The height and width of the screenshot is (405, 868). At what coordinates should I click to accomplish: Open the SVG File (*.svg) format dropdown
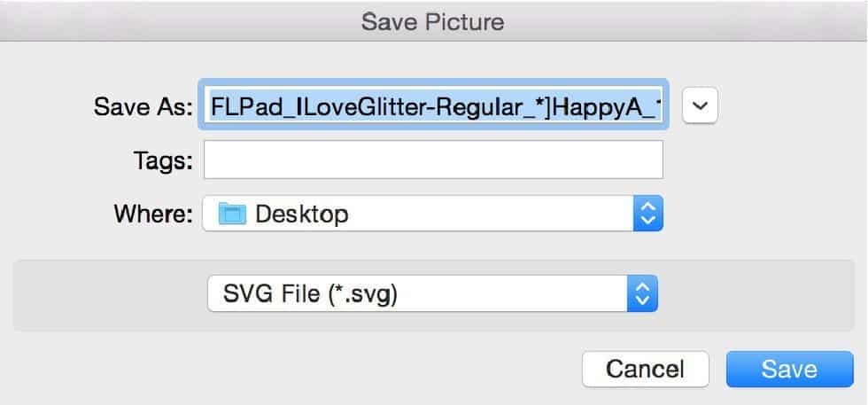pyautogui.click(x=432, y=293)
